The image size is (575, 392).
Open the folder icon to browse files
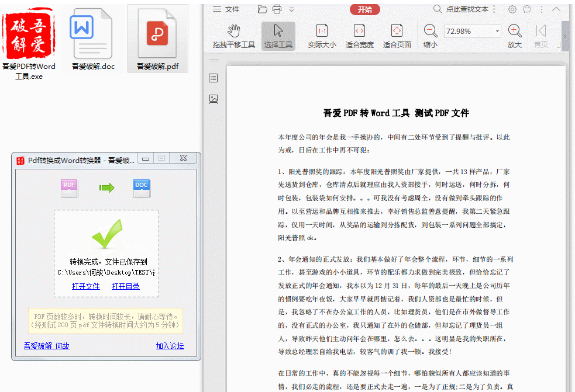(262, 9)
